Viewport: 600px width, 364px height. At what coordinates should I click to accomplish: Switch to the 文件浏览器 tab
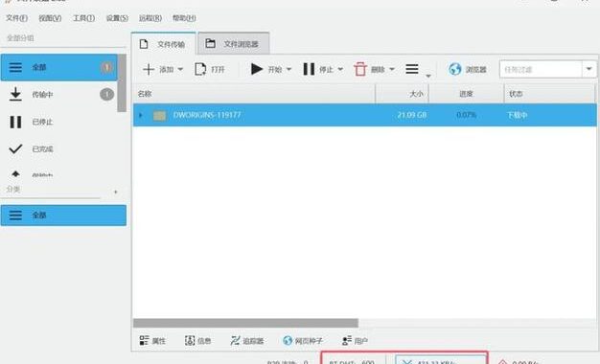pyautogui.click(x=234, y=44)
